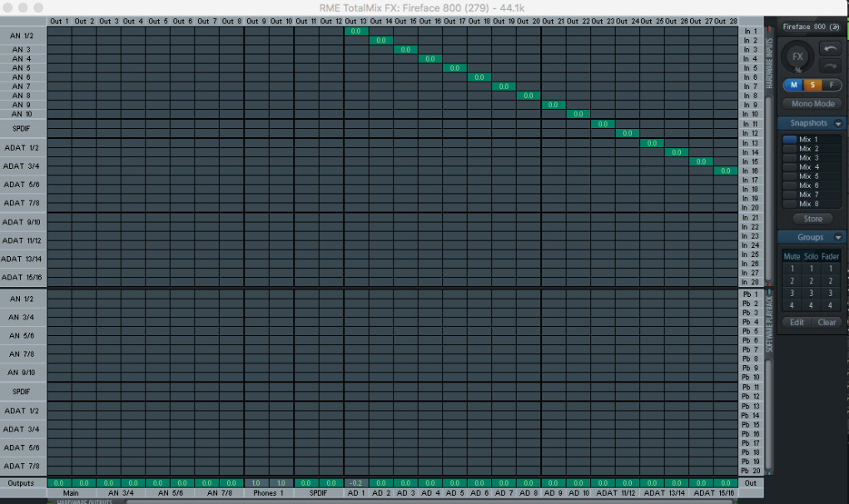Click the Software Playback vertical scrollbar
This screenshot has height=504, width=849.
pos(769,414)
